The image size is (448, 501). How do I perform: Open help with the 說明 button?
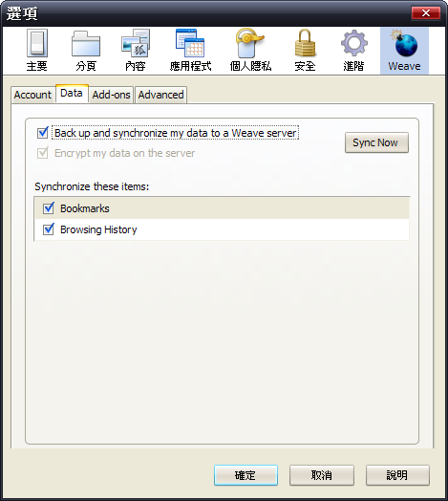click(x=397, y=475)
